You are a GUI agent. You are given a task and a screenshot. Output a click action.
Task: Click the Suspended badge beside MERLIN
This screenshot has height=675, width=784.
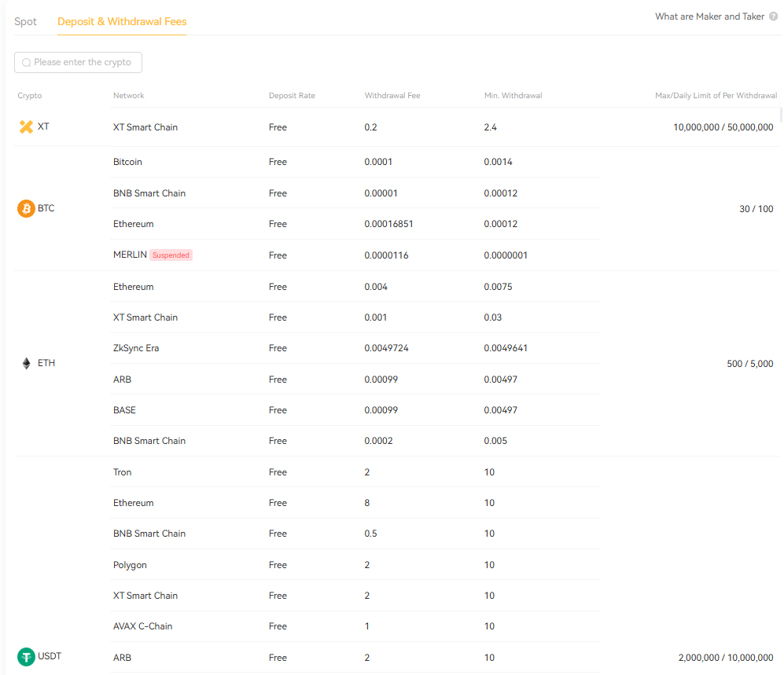[x=171, y=255]
